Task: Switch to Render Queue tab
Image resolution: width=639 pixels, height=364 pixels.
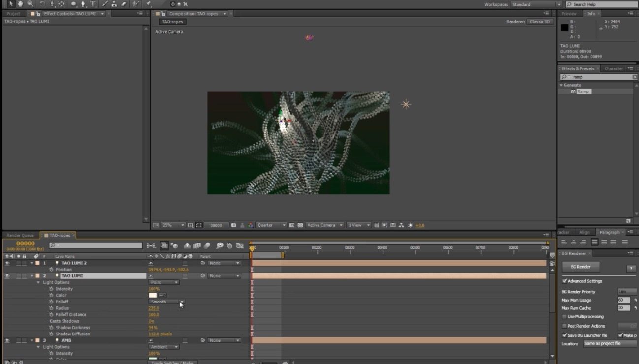Action: point(20,235)
